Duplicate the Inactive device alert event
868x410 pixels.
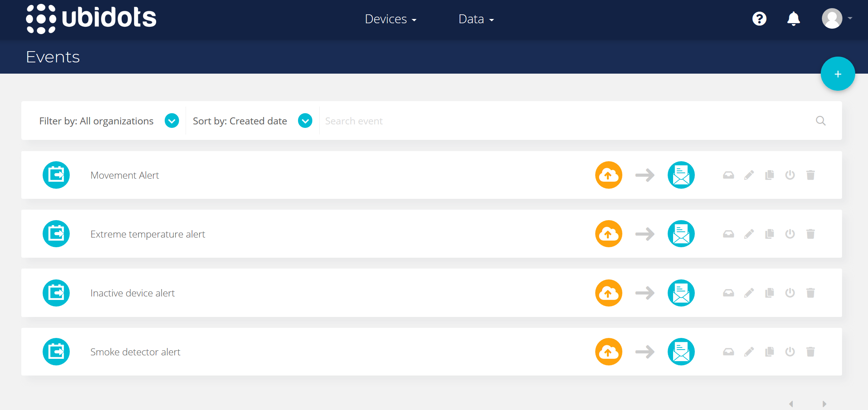pos(770,293)
